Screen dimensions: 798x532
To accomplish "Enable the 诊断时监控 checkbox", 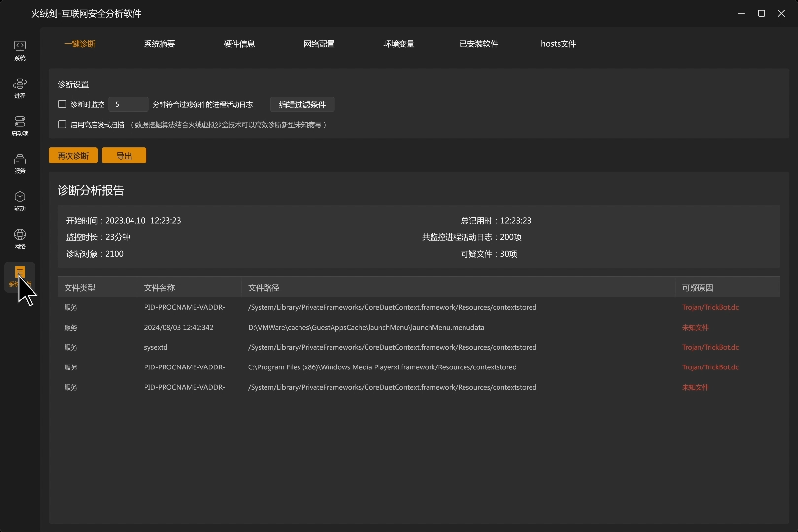I will tap(62, 104).
